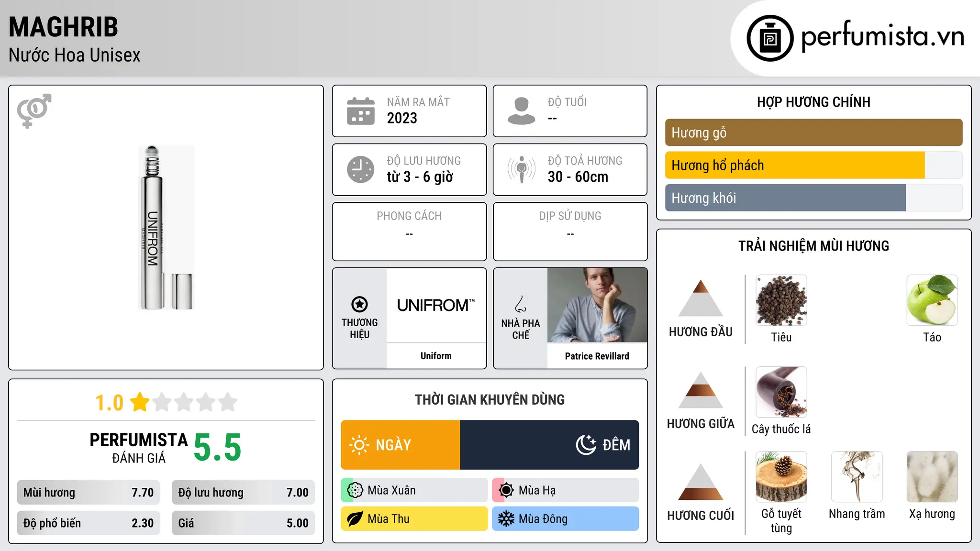Image resolution: width=980 pixels, height=551 pixels.
Task: Click the Patrice Revillard name link
Action: 597,356
